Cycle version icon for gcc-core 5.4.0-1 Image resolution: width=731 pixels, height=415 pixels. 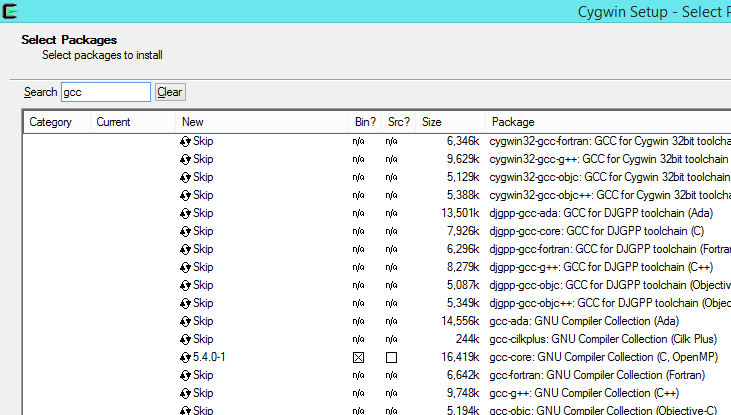tap(186, 358)
